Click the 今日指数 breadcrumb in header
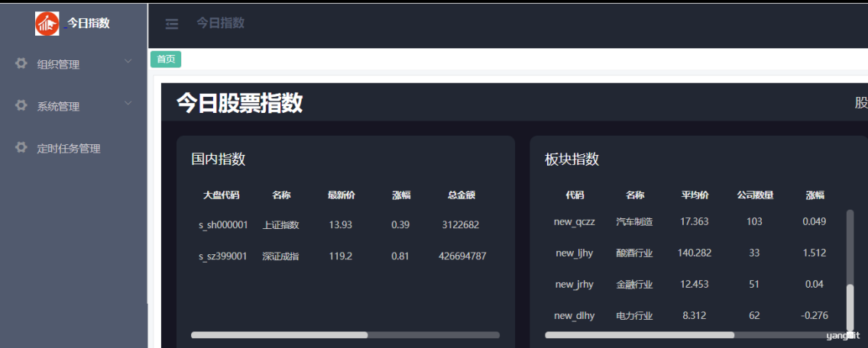 pyautogui.click(x=220, y=23)
